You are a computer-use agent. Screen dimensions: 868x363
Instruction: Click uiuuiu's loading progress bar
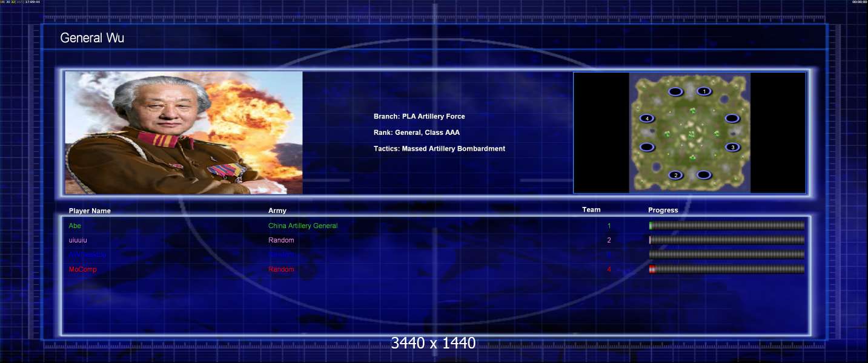(x=727, y=240)
